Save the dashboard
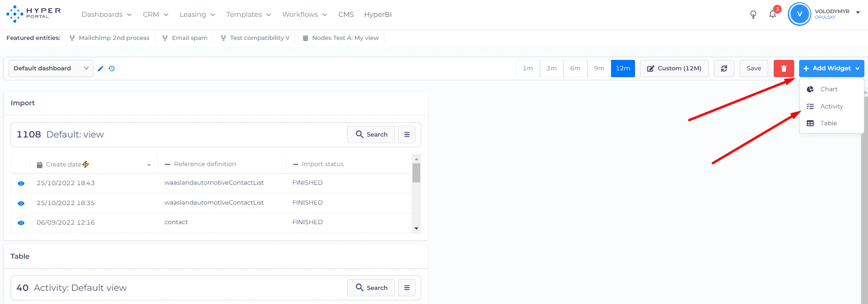868x304 pixels. coord(754,69)
